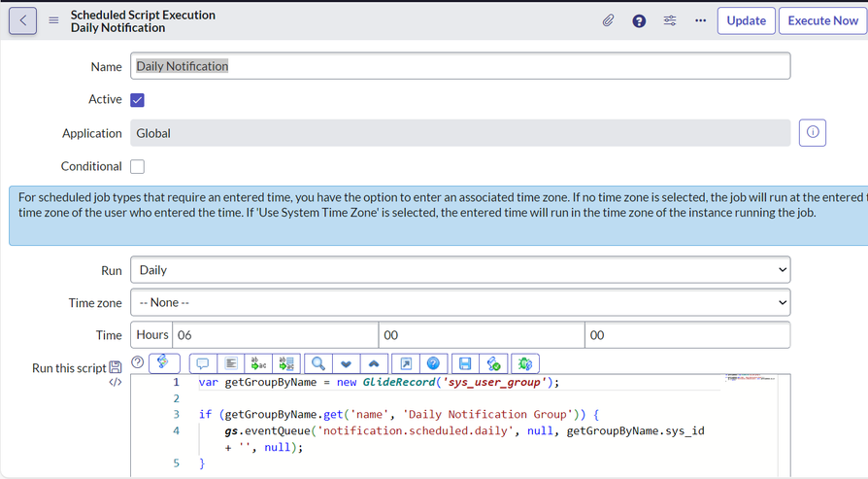
Task: Click the seconds field of Time
Action: point(687,335)
